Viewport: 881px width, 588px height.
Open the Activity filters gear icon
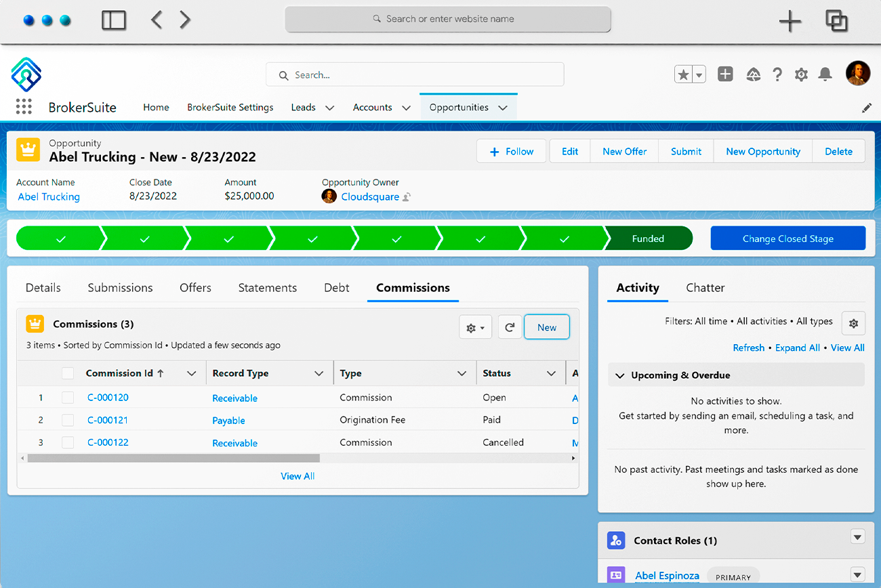point(853,323)
